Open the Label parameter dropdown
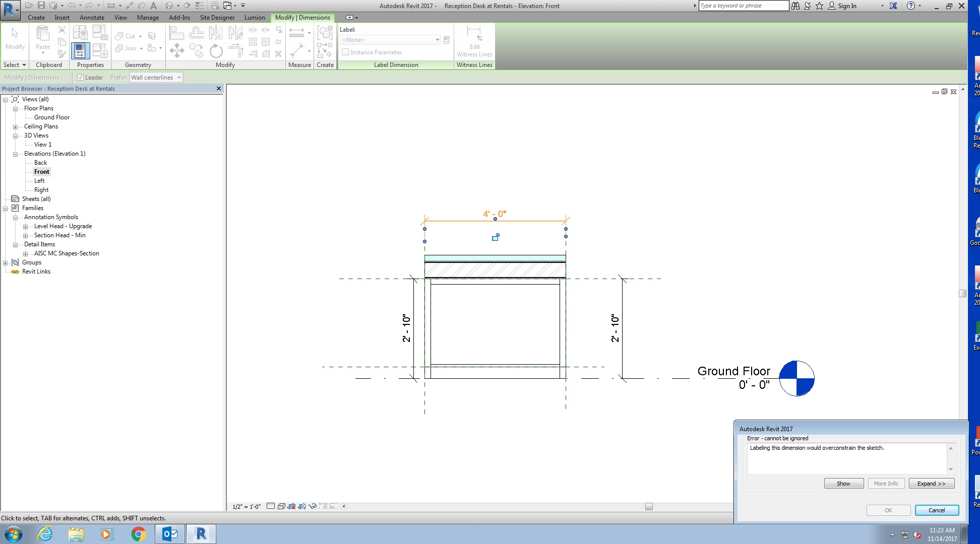This screenshot has height=544, width=980. [x=437, y=40]
